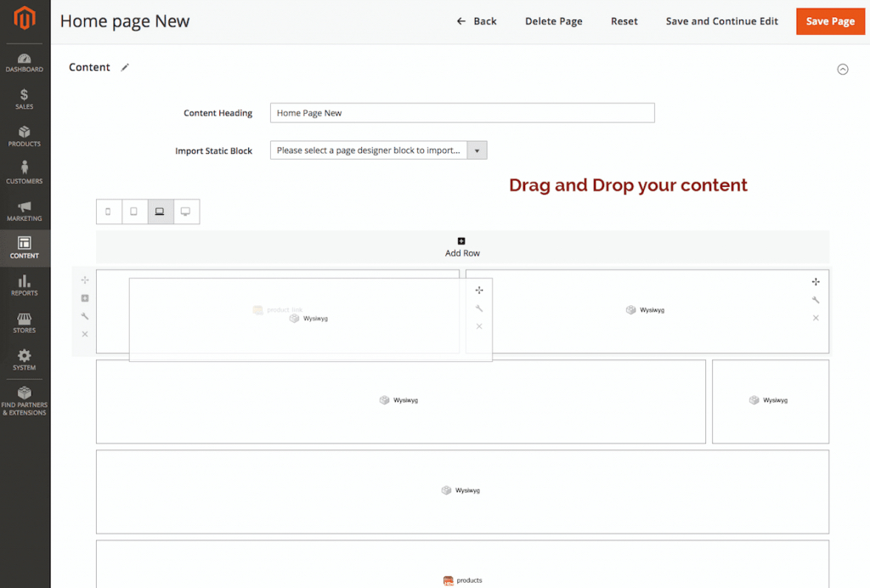This screenshot has height=588, width=870.
Task: Open the Content menu in sidebar
Action: (25, 248)
